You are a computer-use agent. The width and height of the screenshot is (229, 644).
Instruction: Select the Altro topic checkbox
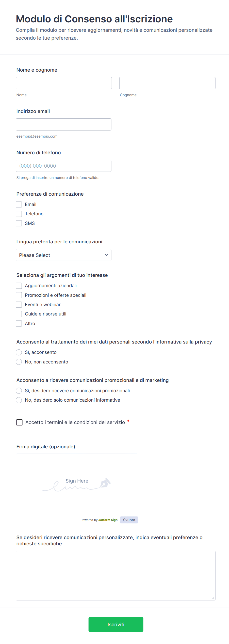(19, 324)
